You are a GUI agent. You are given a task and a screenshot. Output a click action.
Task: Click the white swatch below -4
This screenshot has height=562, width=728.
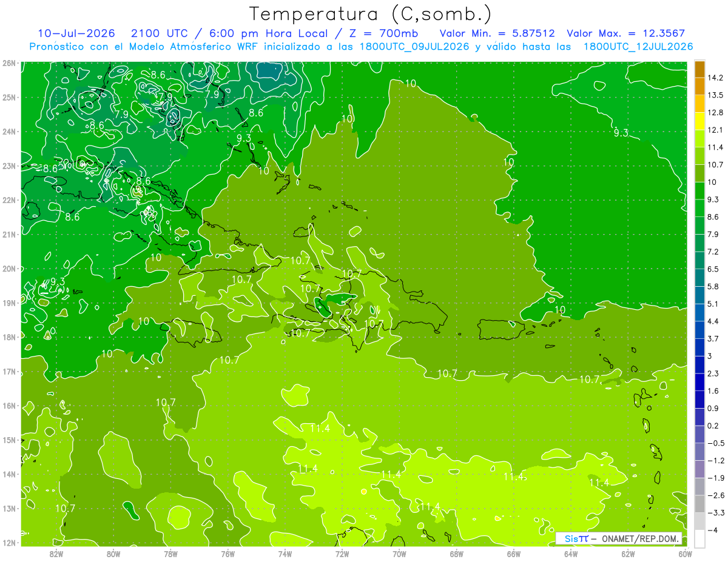(x=699, y=538)
